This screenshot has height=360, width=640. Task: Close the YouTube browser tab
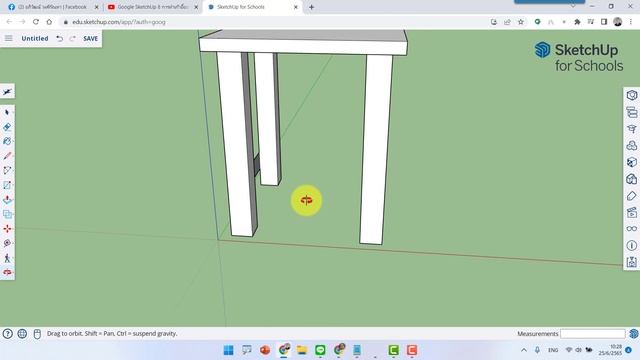point(196,7)
